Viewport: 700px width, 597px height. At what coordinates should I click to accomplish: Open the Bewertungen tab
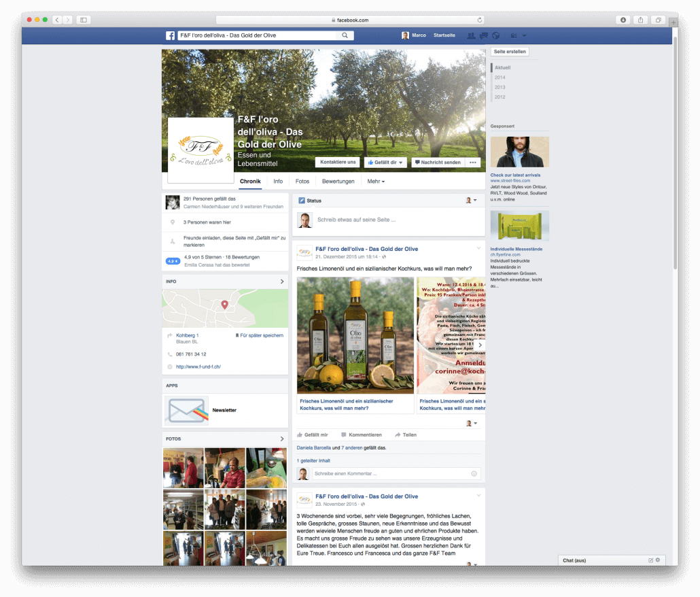click(338, 182)
